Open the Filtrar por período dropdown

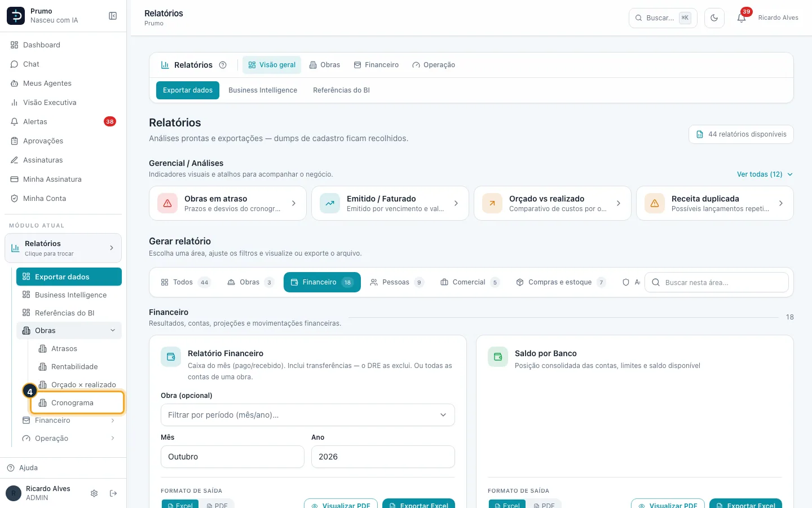click(308, 415)
